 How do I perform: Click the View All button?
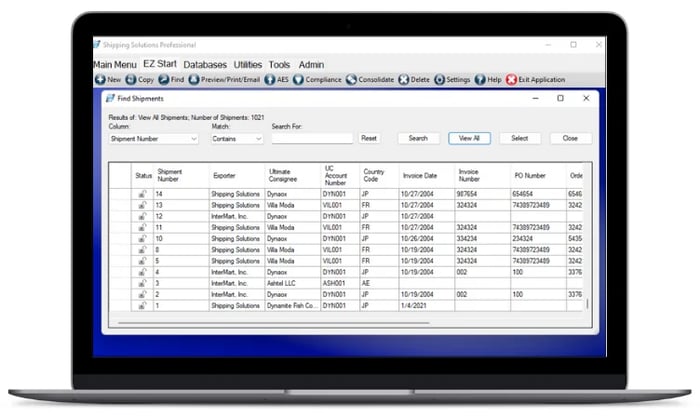point(469,138)
